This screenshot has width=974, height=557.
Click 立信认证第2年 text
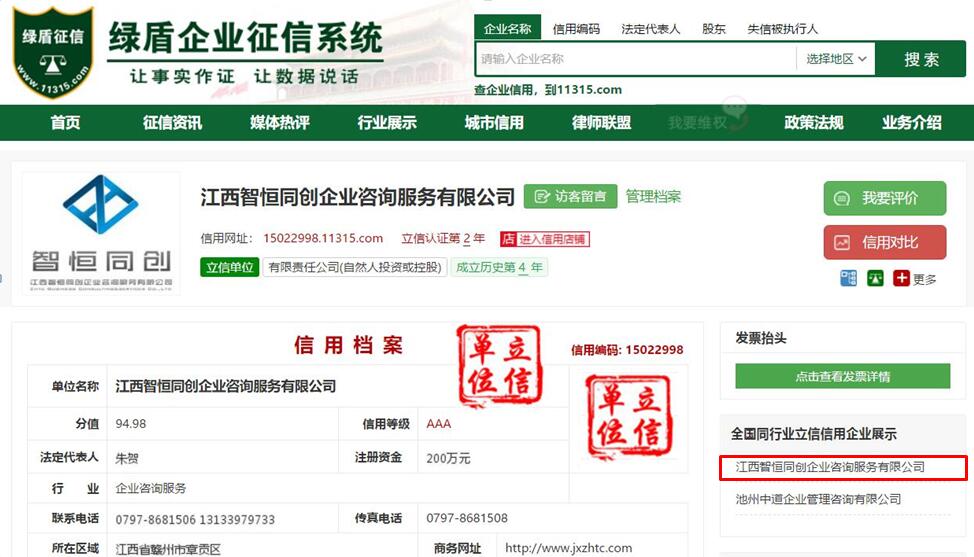click(443, 238)
